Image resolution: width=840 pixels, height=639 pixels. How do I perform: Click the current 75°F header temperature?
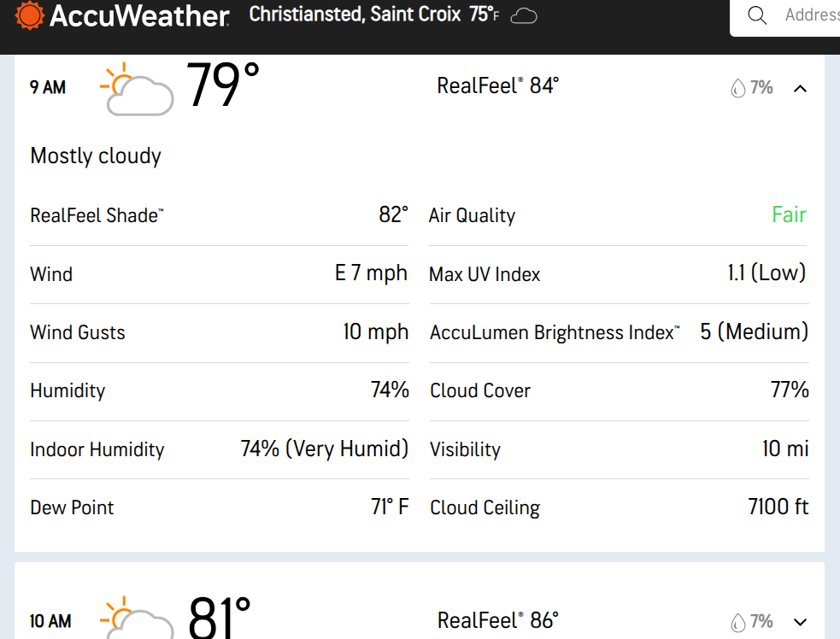pos(484,15)
